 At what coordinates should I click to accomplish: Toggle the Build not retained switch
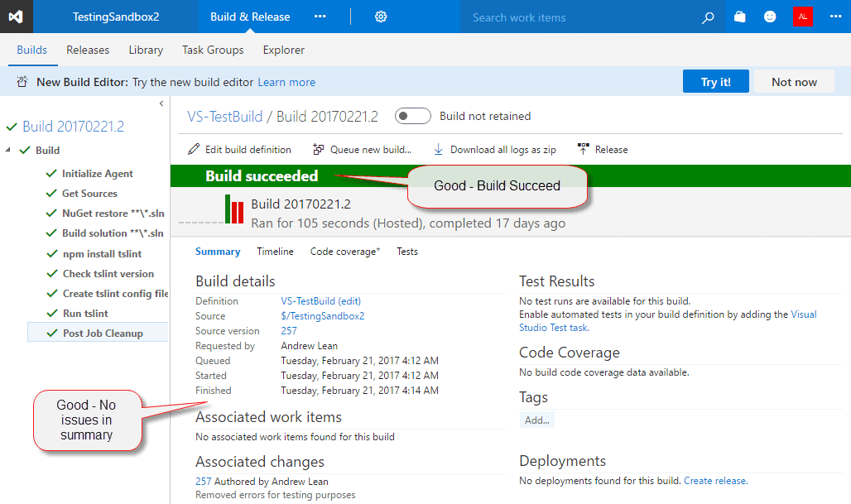click(x=412, y=117)
